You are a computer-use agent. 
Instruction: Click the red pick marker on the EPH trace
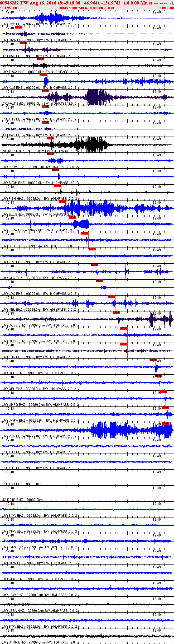(92, 249)
